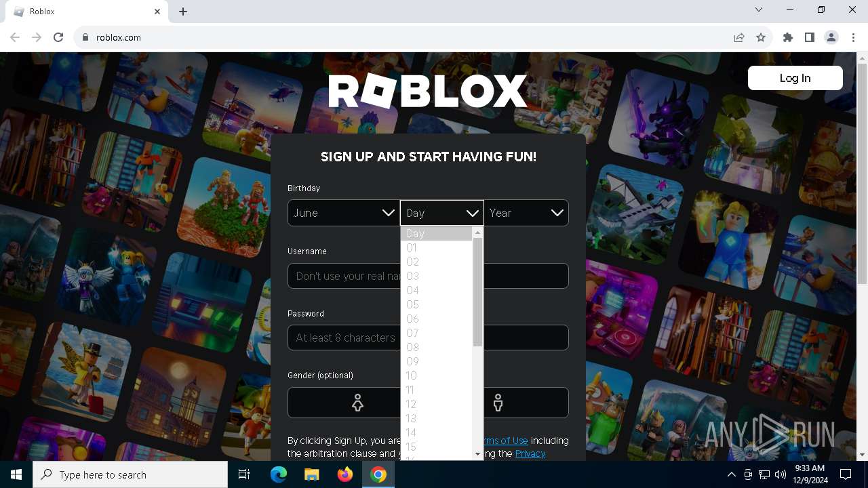
Task: Open a new browser tab
Action: [x=183, y=12]
